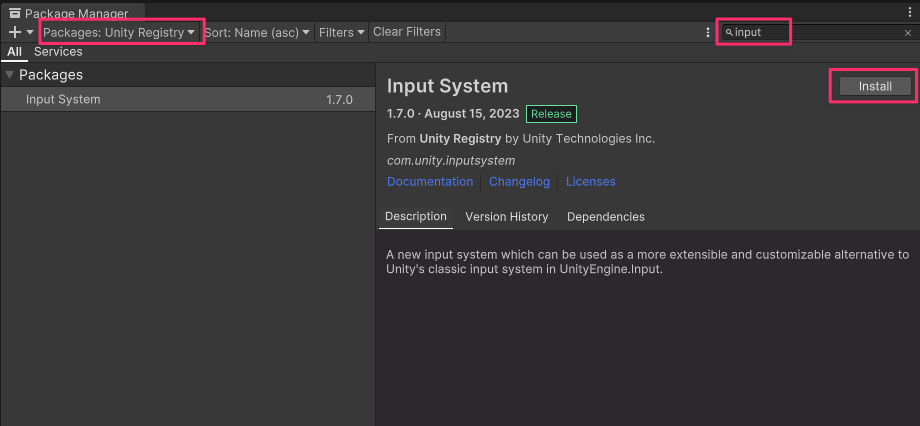
Task: Click the Clear Filters button
Action: [407, 32]
